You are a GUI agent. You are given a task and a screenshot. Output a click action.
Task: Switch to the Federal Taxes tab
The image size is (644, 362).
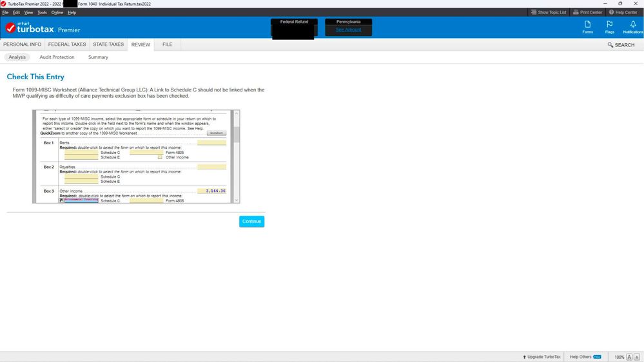(67, 44)
